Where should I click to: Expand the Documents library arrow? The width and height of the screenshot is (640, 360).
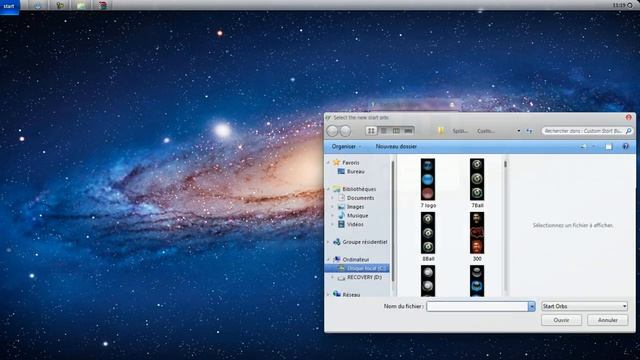(x=333, y=198)
